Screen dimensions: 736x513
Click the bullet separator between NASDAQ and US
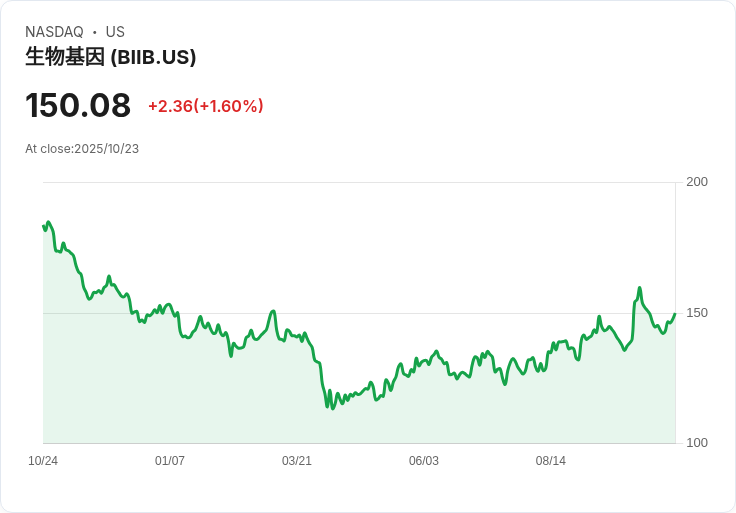94,32
